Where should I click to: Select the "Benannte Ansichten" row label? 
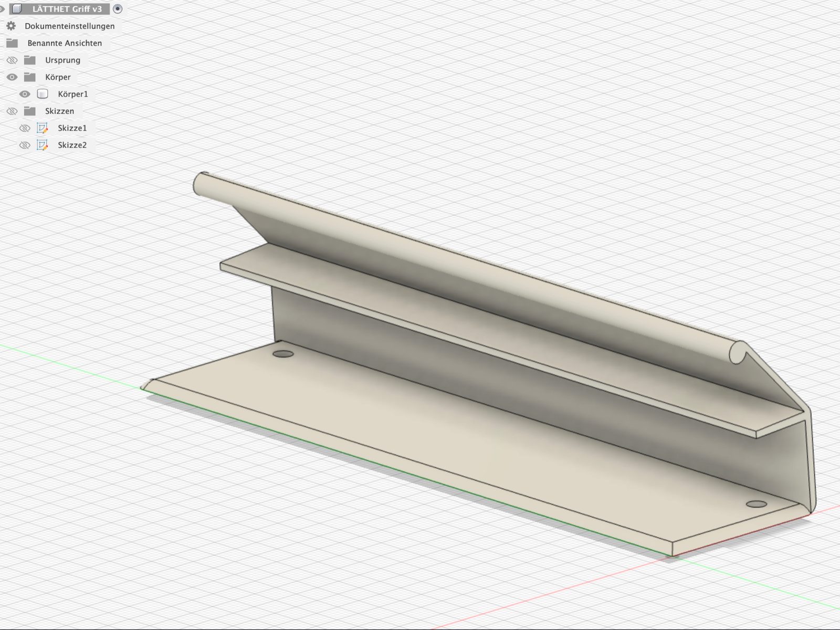65,43
